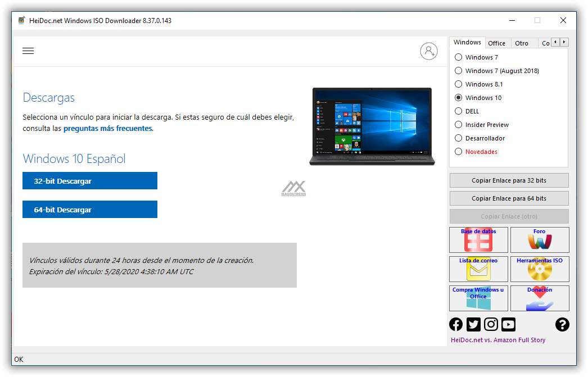This screenshot has width=588, height=377.
Task: Select the Windows 8.1 radio option
Action: coord(458,84)
